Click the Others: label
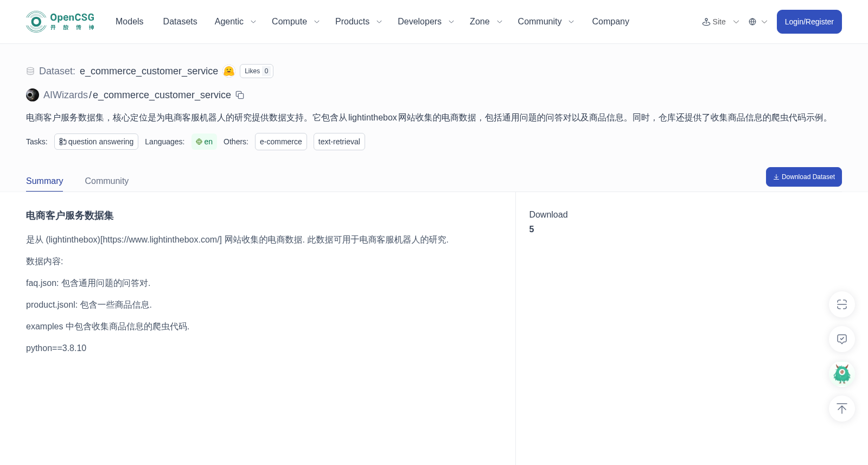This screenshot has width=868, height=465. (x=236, y=142)
